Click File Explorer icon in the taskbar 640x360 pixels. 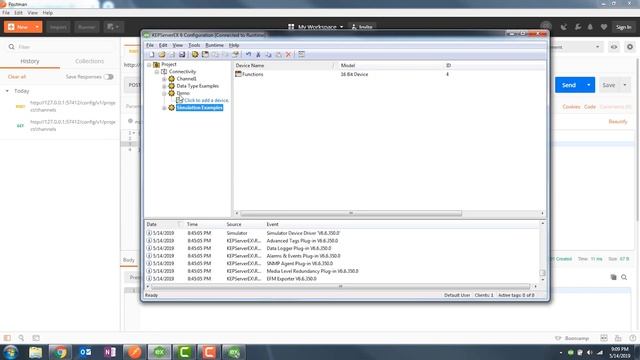pyautogui.click(x=36, y=352)
